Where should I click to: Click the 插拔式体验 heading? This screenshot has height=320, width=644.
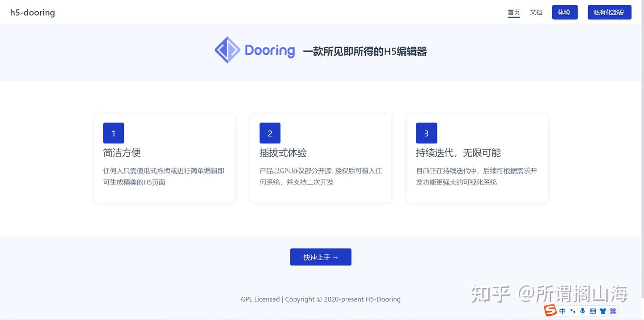pos(283,153)
